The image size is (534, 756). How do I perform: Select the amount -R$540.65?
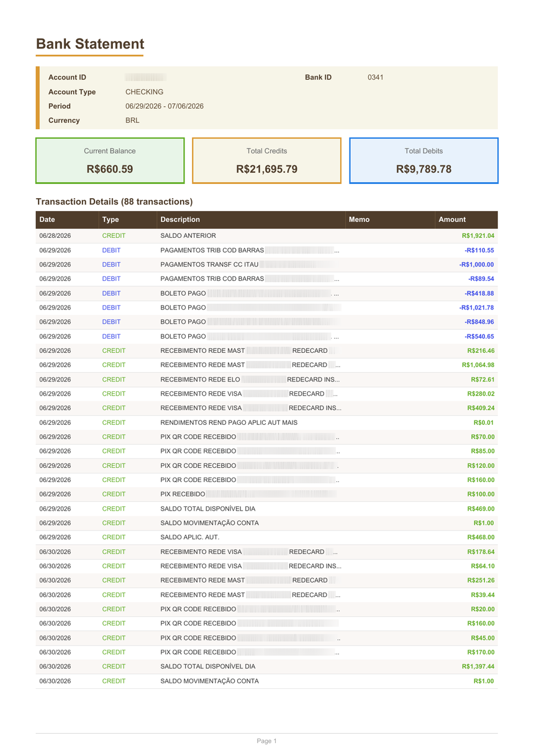point(479,336)
